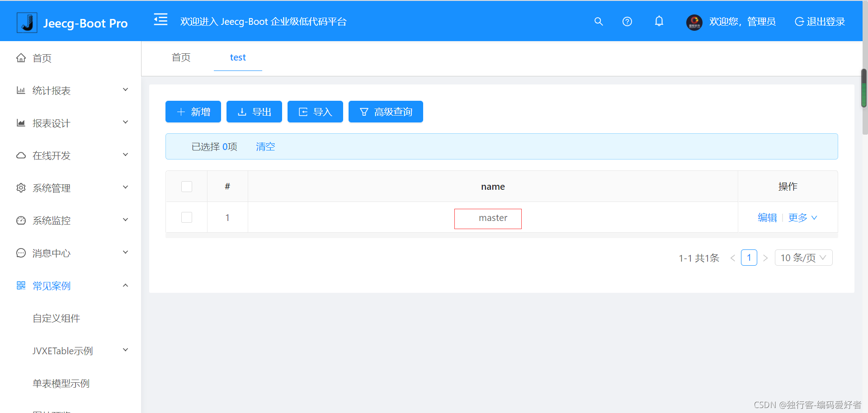Check the checkbox for row 1 master

tap(187, 217)
